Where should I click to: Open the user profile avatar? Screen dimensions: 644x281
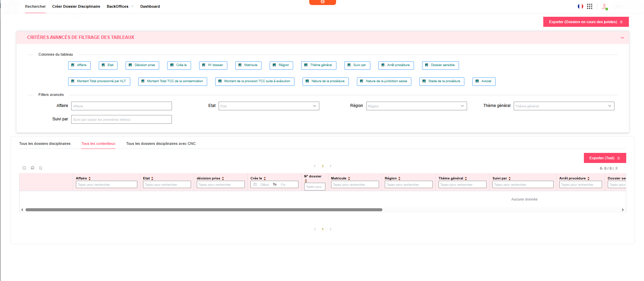point(604,6)
